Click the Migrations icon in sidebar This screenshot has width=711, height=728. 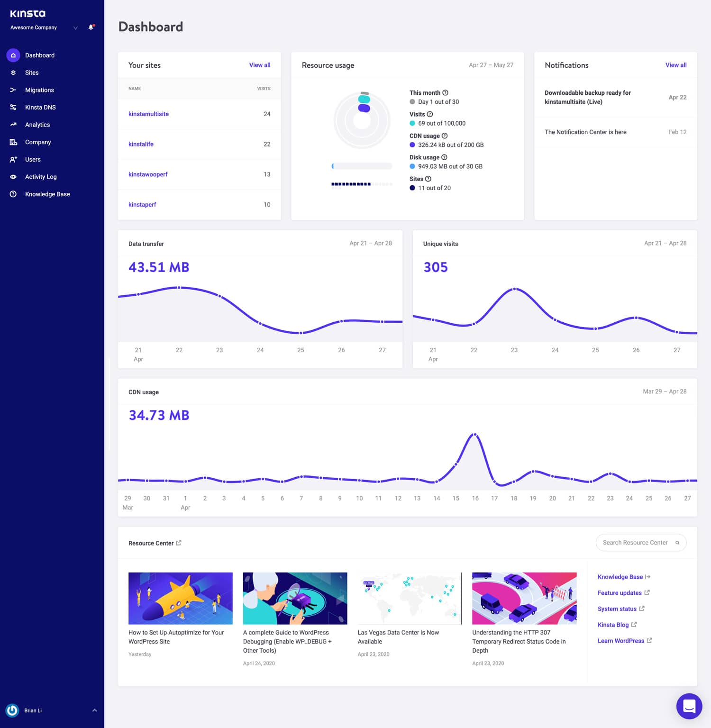[x=13, y=90]
